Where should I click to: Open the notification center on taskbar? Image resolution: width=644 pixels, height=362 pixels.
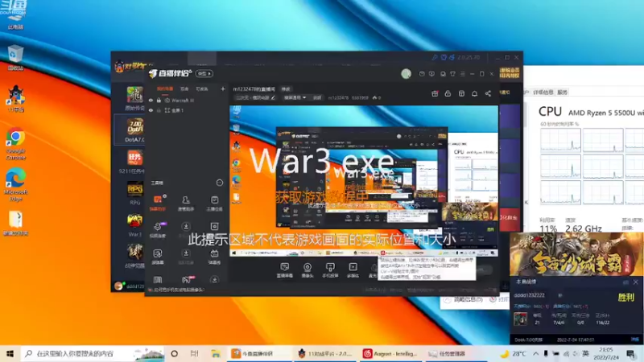click(631, 353)
